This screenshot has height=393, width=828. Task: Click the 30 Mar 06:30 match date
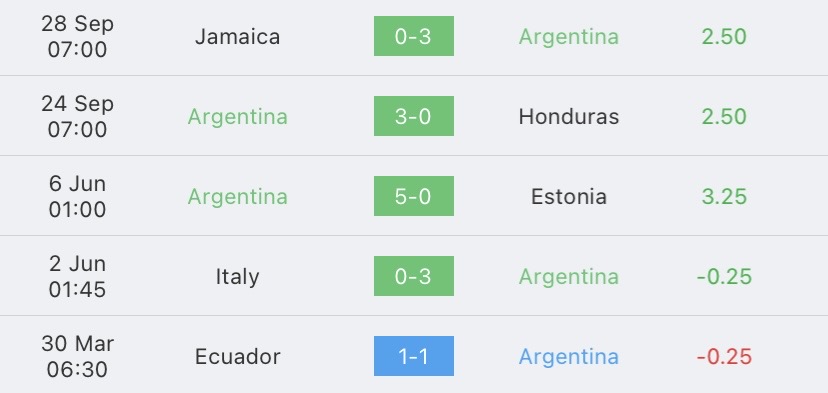[77, 357]
